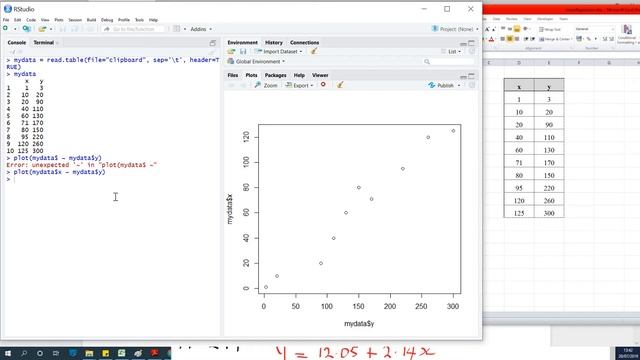Maximize the Environment pane
Screen dimensions: 640x360
(x=471, y=43)
